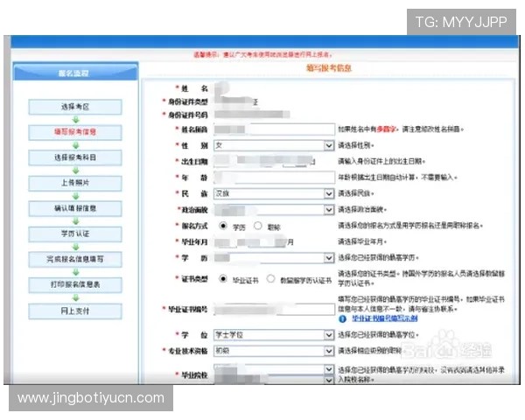Go to the 选择报考科目 step

75,157
